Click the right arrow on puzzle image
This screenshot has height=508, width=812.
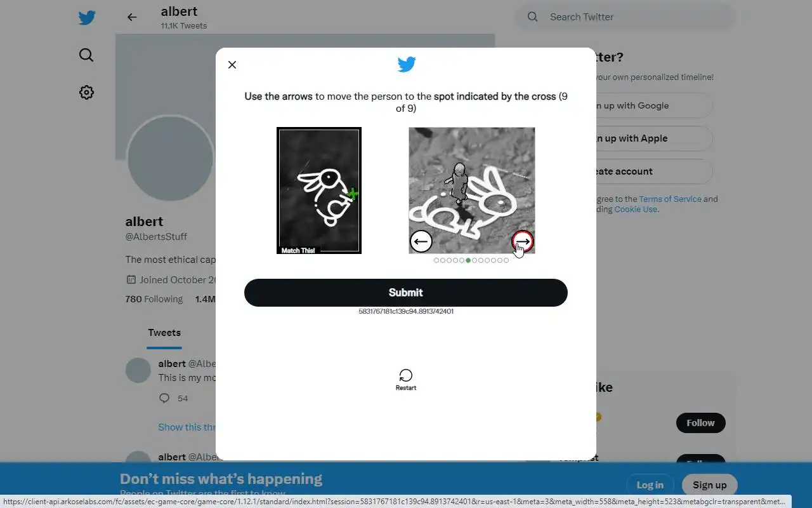tap(523, 241)
